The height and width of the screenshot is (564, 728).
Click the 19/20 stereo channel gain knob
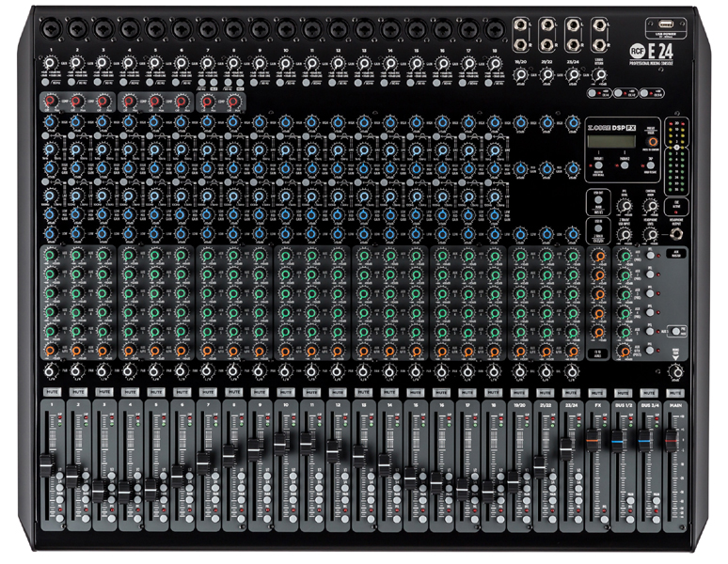(519, 75)
